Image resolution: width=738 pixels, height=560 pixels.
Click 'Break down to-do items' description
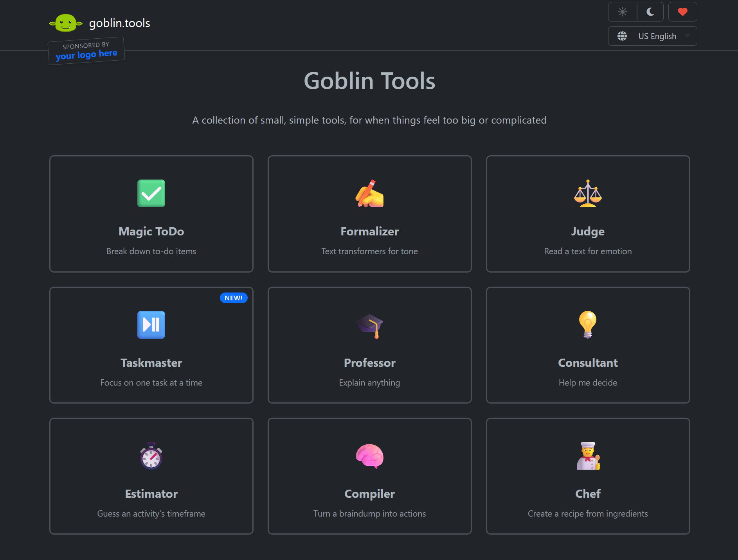[x=151, y=251]
